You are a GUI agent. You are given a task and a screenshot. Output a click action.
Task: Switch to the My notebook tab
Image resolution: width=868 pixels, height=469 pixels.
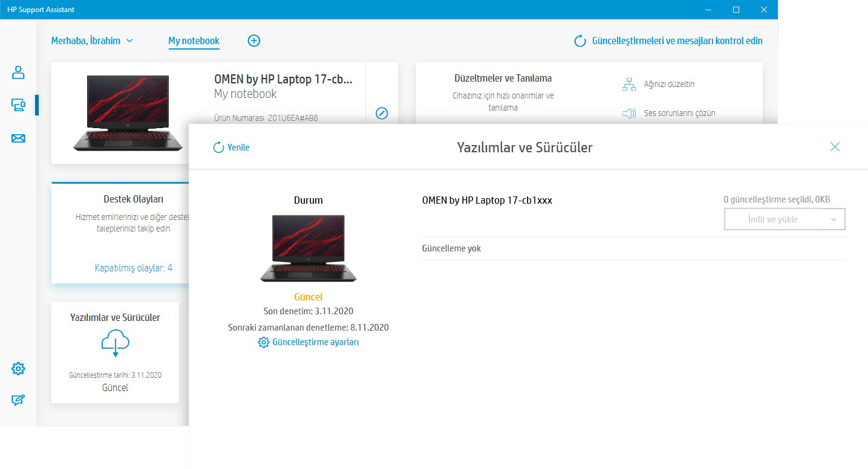click(x=194, y=41)
